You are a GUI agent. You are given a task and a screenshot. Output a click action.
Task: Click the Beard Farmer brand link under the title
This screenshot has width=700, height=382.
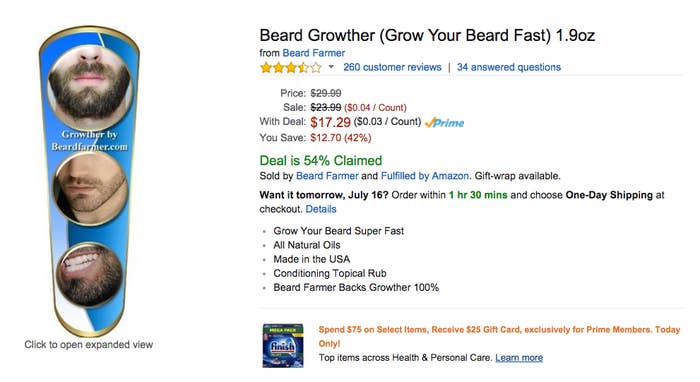(x=313, y=53)
